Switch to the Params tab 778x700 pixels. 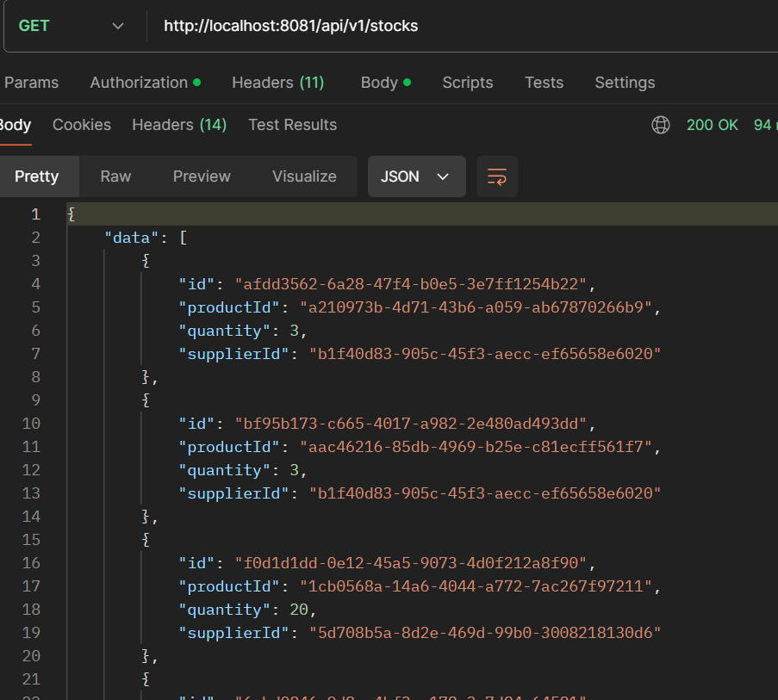[x=31, y=83]
